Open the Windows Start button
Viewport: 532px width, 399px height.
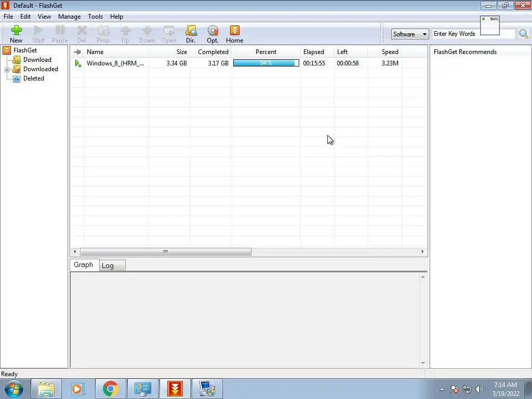click(14, 389)
